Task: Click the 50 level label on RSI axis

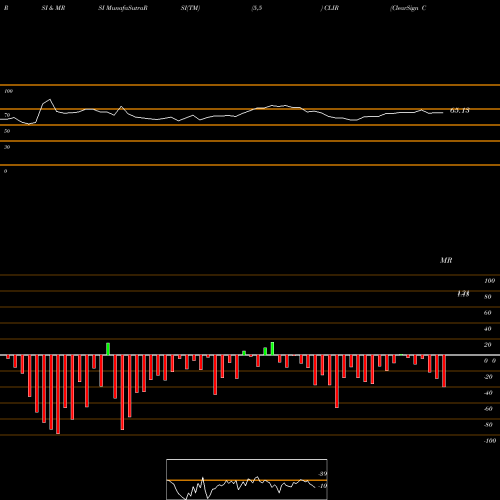Action: [7, 131]
